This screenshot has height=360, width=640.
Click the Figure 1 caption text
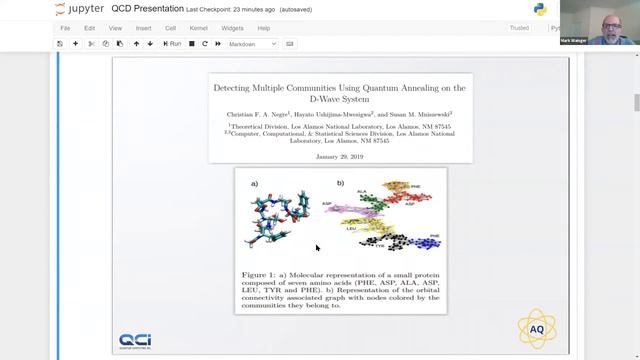[x=340, y=290]
